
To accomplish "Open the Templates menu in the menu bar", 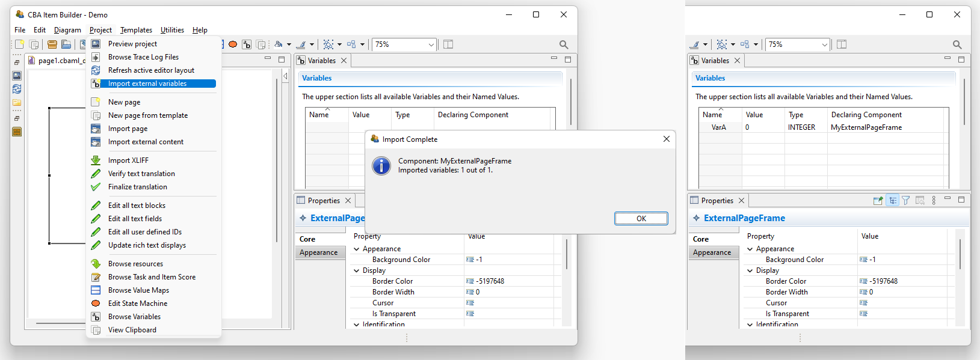I will pos(136,30).
